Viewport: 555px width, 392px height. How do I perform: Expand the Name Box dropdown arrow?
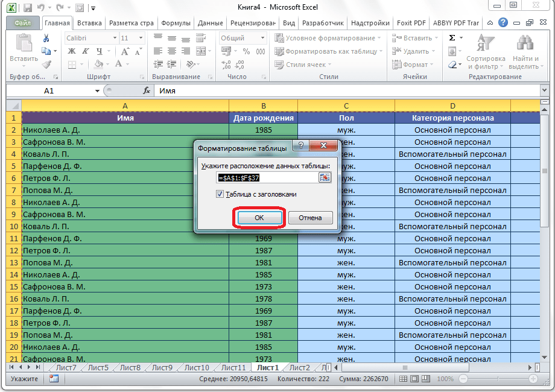click(97, 90)
